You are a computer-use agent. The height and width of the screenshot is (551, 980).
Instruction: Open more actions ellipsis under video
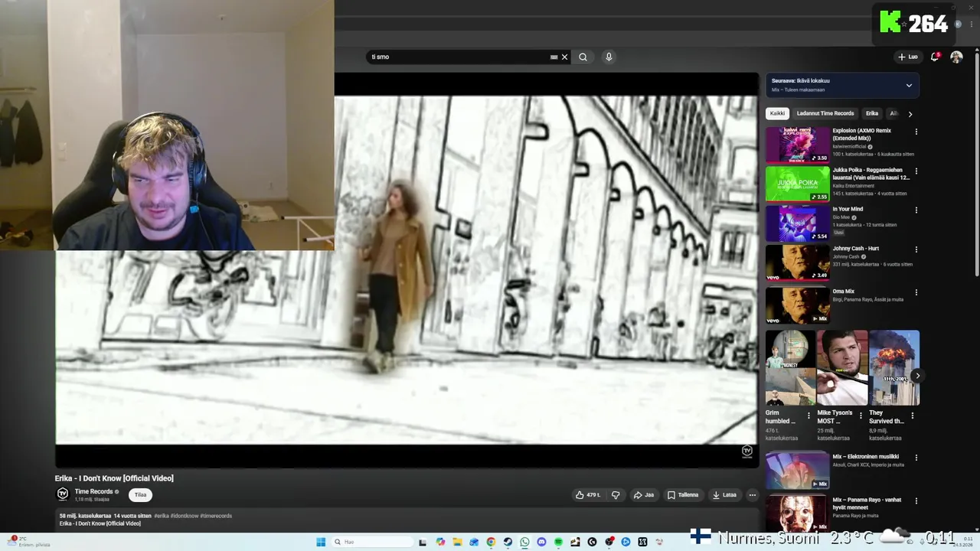[x=752, y=495]
